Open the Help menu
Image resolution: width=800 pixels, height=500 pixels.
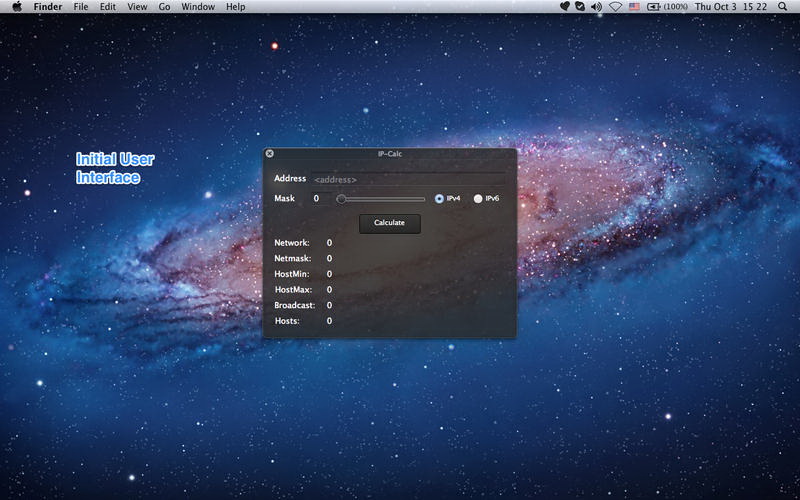click(235, 7)
